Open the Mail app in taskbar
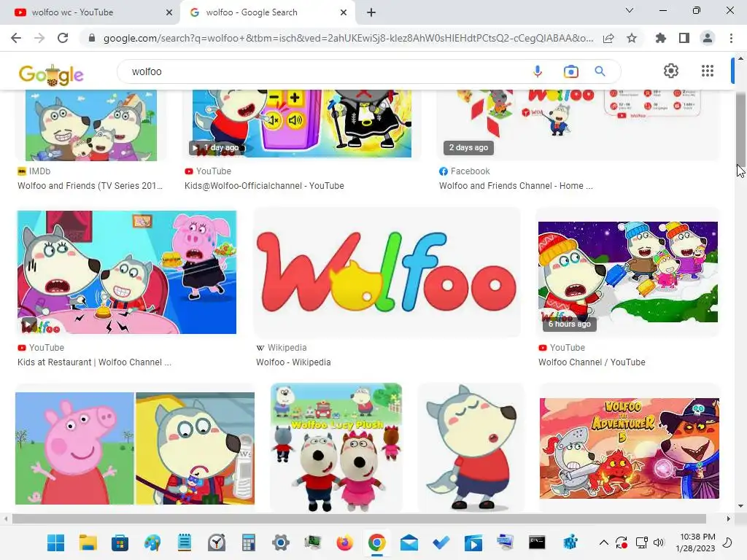This screenshot has width=747, height=560. click(x=409, y=542)
